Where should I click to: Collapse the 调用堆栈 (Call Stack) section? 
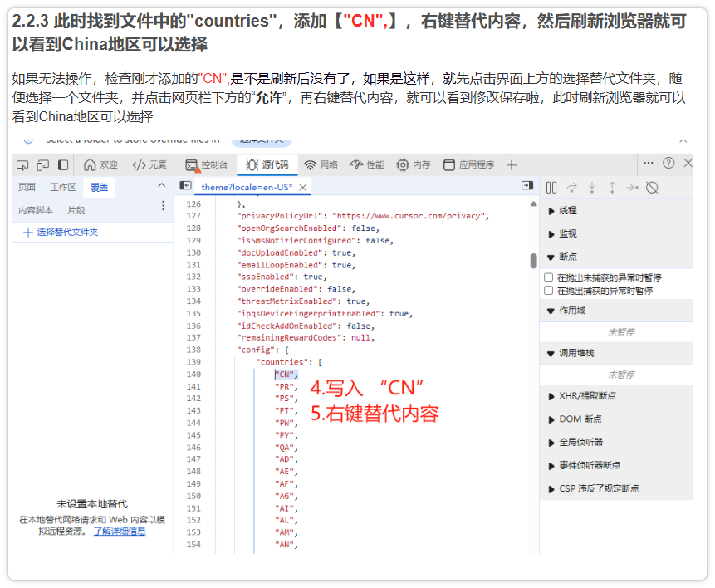(x=576, y=353)
